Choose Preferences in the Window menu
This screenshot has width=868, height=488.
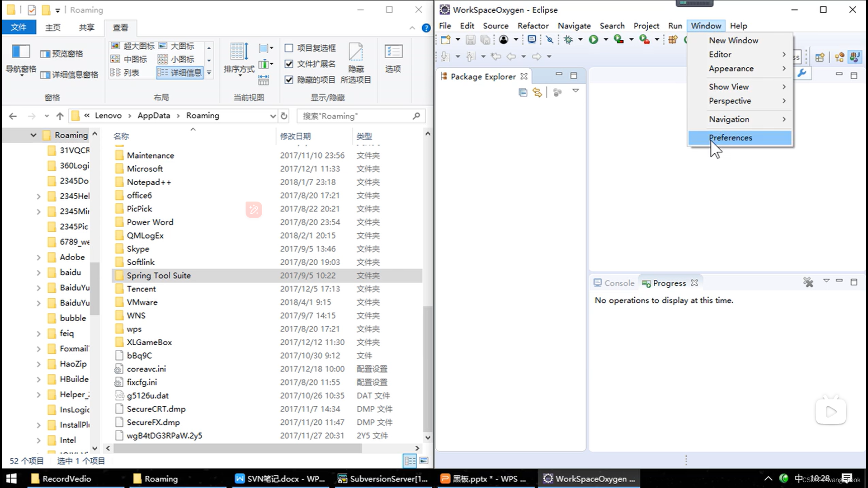740,138
